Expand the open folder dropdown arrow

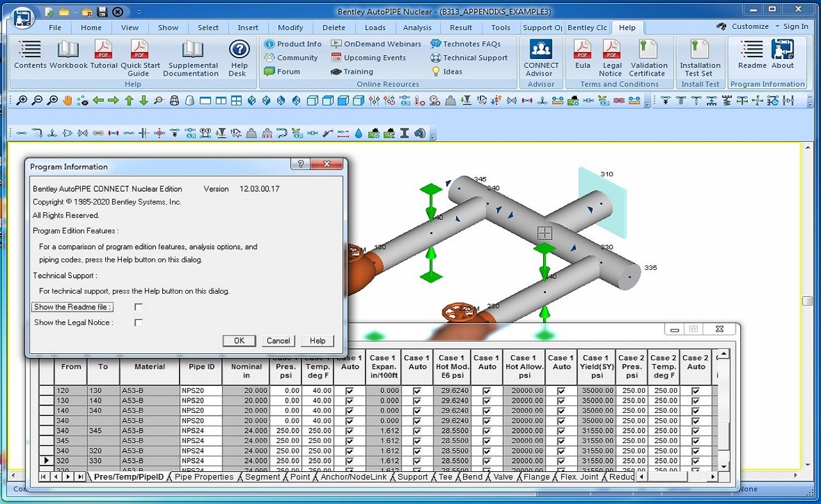[x=76, y=12]
